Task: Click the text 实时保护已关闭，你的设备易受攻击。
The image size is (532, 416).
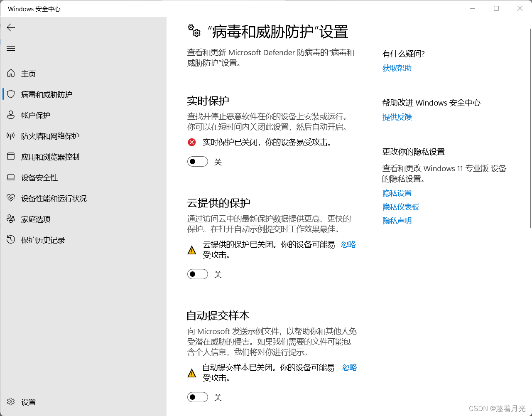Action: tap(267, 143)
